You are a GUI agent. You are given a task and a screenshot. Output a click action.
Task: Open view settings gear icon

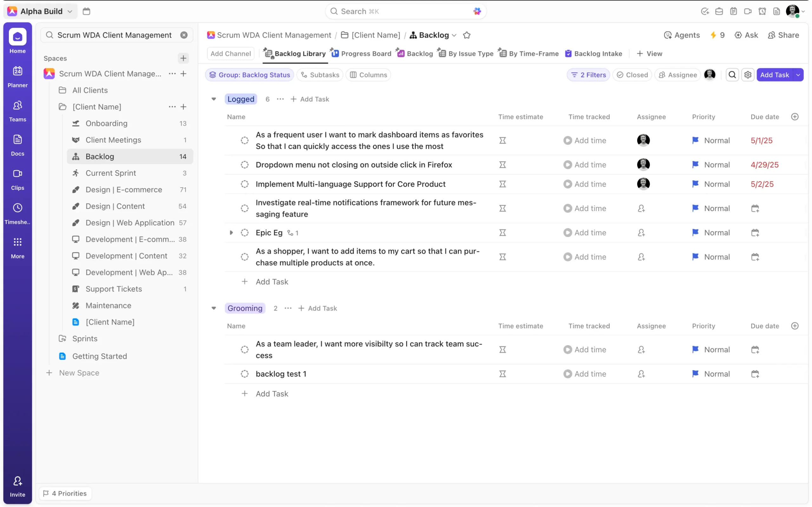[x=748, y=75]
